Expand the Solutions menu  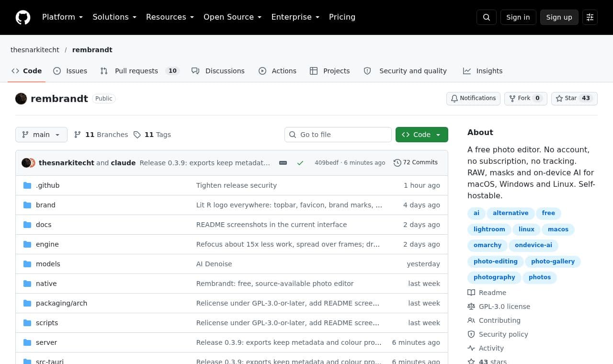pos(114,17)
